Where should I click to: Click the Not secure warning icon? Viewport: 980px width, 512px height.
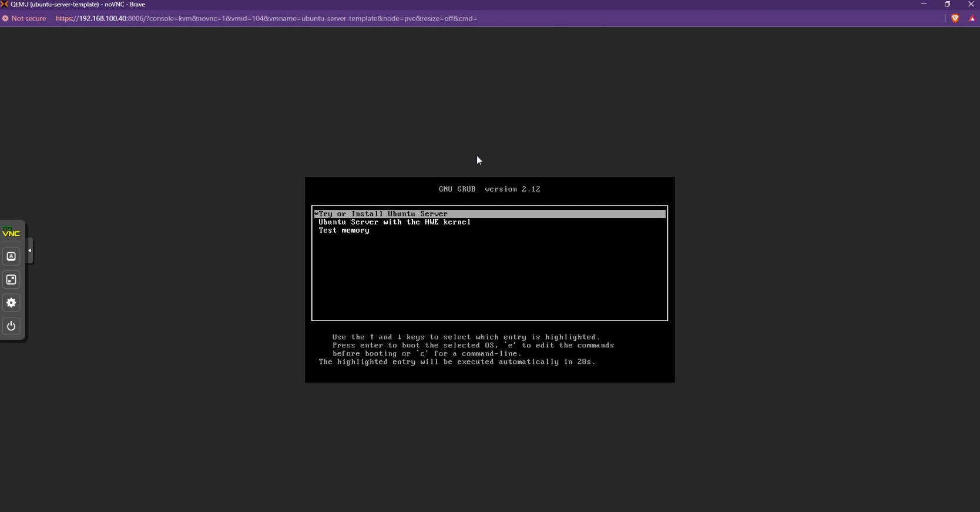[x=5, y=18]
